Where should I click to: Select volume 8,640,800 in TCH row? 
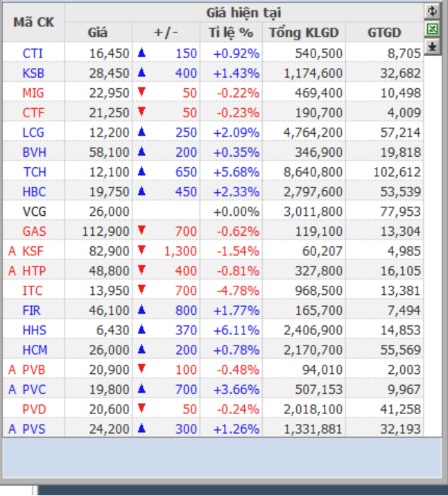pyautogui.click(x=313, y=172)
